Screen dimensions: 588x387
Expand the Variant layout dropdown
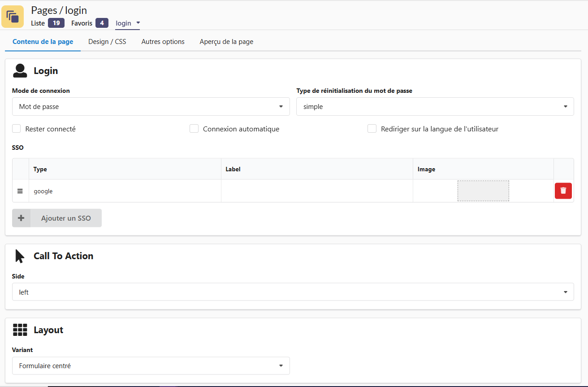pos(151,366)
